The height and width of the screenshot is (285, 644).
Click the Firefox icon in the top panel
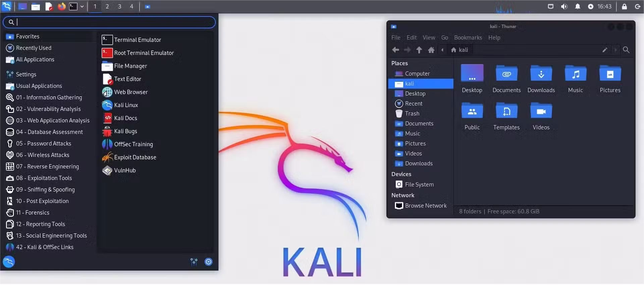pos(62,6)
